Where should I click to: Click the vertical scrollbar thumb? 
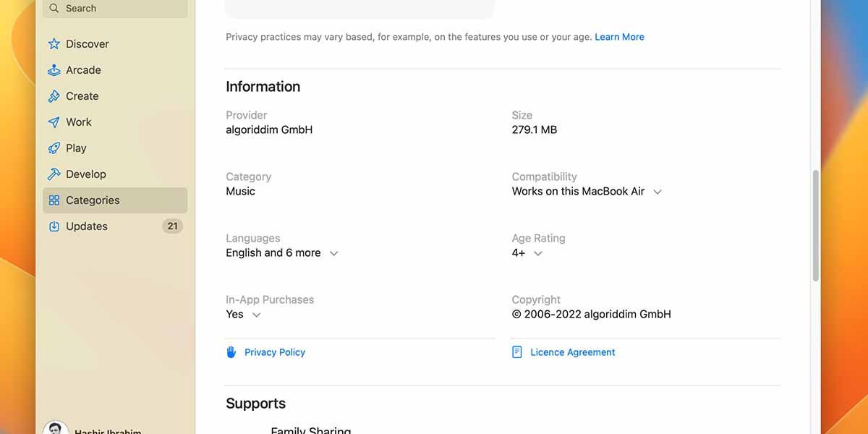coord(815,224)
